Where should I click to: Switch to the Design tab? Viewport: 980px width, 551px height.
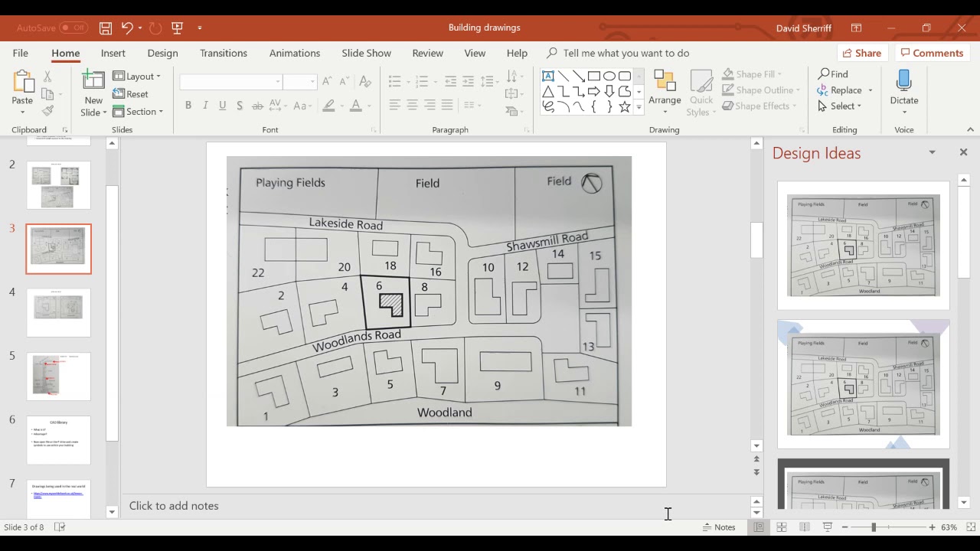[x=162, y=53]
